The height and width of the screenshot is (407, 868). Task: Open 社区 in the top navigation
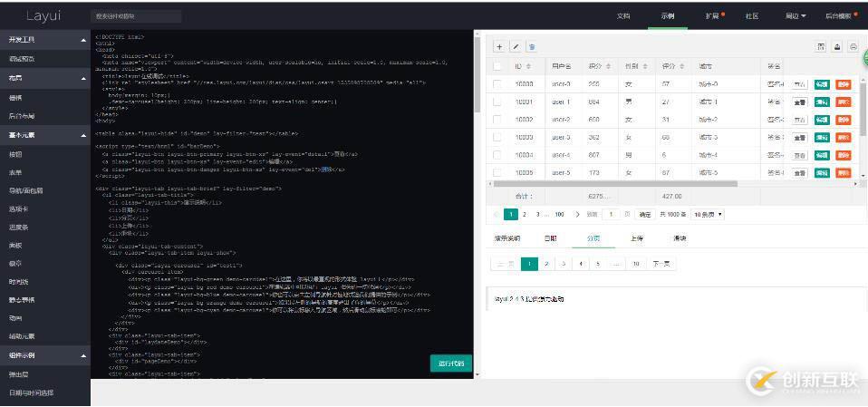751,16
